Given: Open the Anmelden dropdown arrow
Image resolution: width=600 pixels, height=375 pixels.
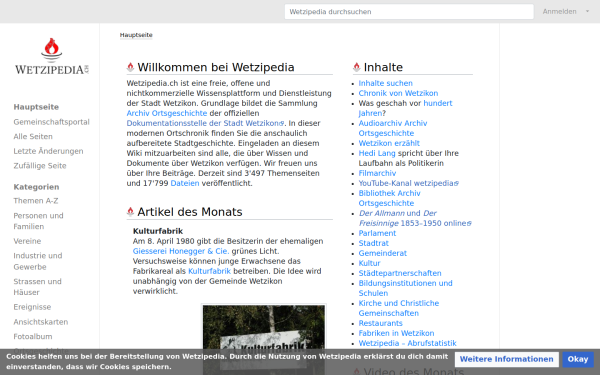Looking at the screenshot, I should coord(587,11).
